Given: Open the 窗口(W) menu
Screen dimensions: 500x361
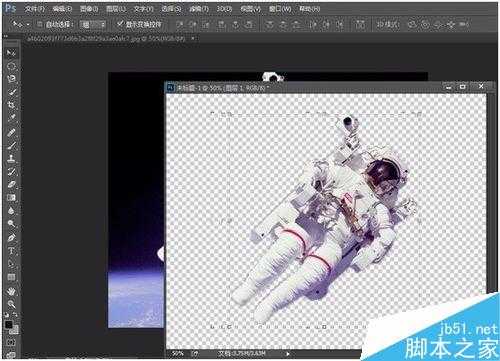Looking at the screenshot, I should [280, 9].
